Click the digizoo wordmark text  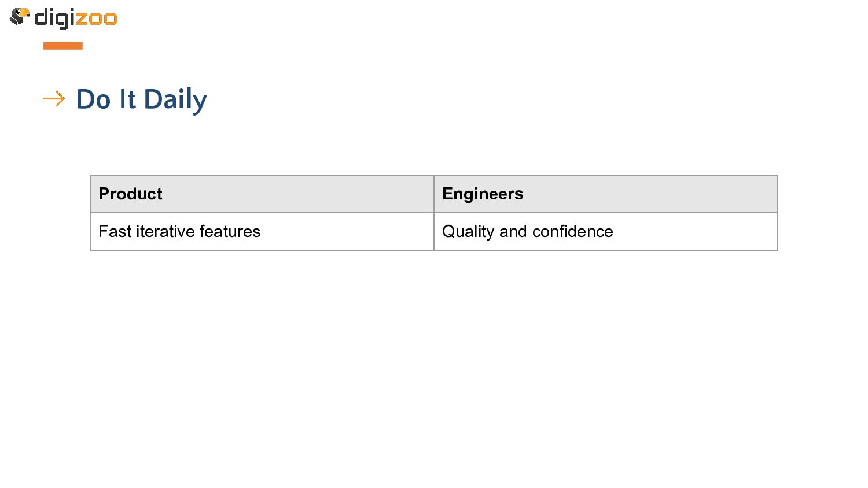coord(76,19)
